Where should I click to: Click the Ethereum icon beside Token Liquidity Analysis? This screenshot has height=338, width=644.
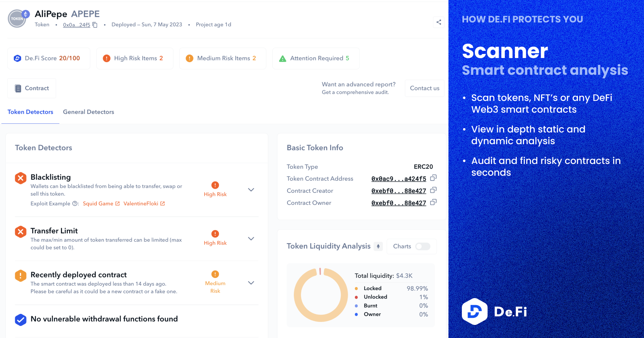(378, 246)
